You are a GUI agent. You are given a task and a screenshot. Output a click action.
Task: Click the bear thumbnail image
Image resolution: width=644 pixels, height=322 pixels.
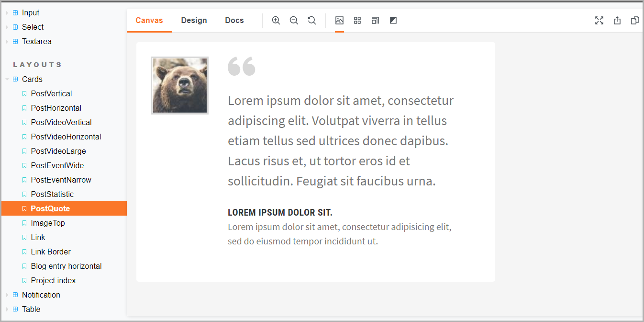(x=179, y=85)
